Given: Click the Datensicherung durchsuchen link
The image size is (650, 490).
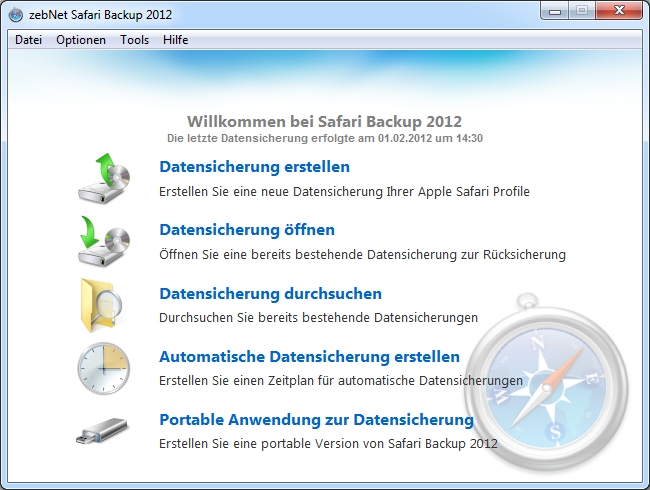Looking at the screenshot, I should pyautogui.click(x=270, y=294).
